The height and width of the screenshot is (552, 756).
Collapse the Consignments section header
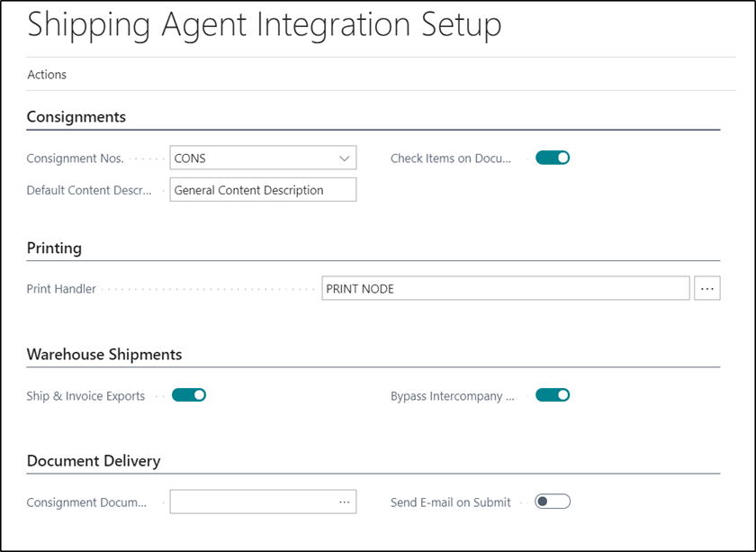click(76, 117)
